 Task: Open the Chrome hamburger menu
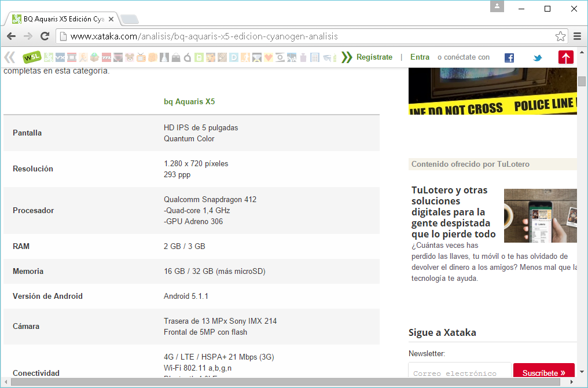click(x=578, y=36)
